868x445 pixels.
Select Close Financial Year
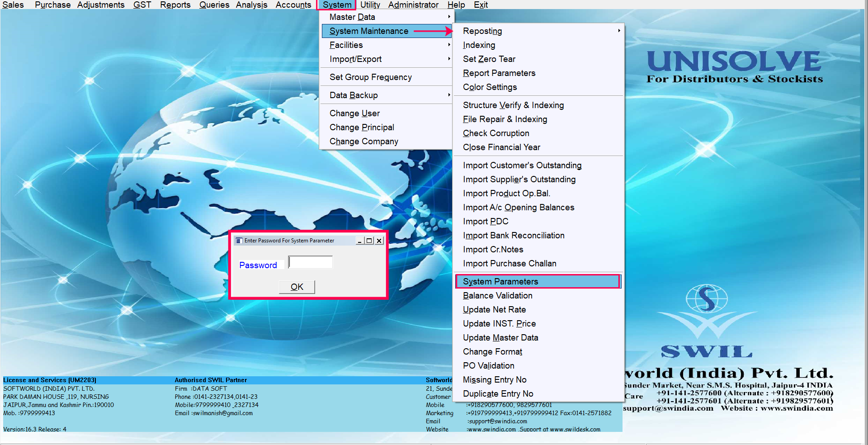538,147
